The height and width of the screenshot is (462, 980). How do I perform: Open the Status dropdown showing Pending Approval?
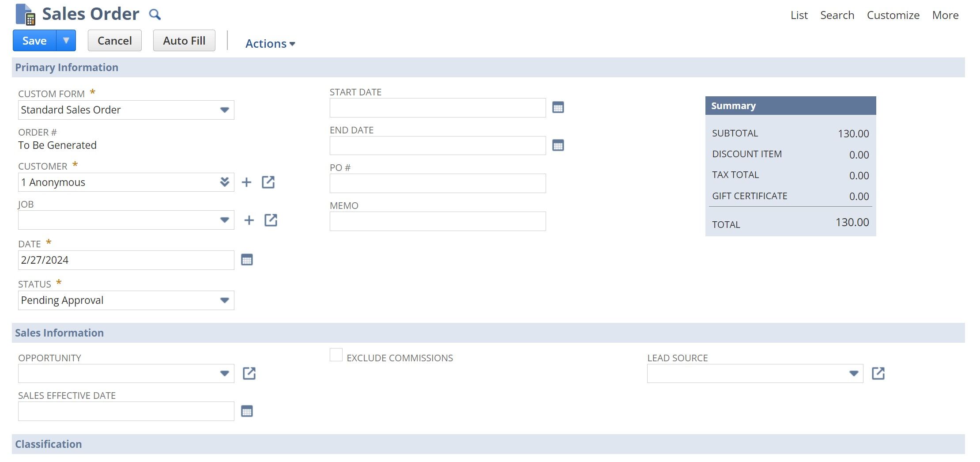pyautogui.click(x=225, y=300)
